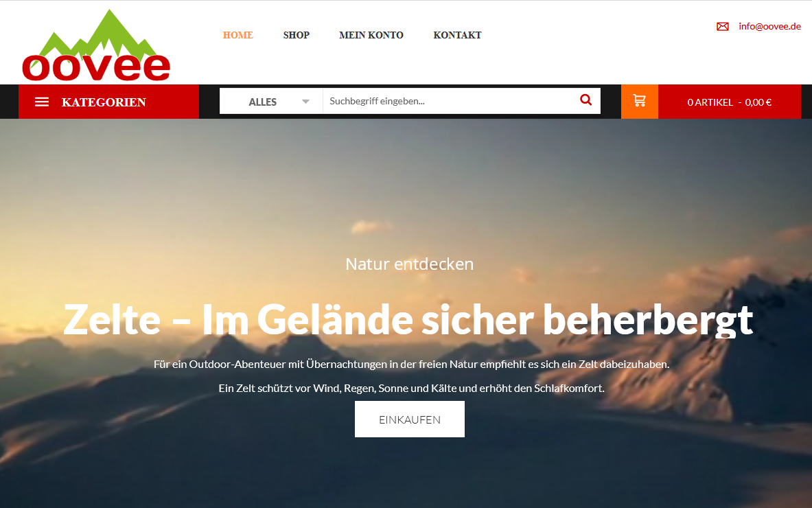Navigate to Mein Konto
812x508 pixels.
point(371,35)
